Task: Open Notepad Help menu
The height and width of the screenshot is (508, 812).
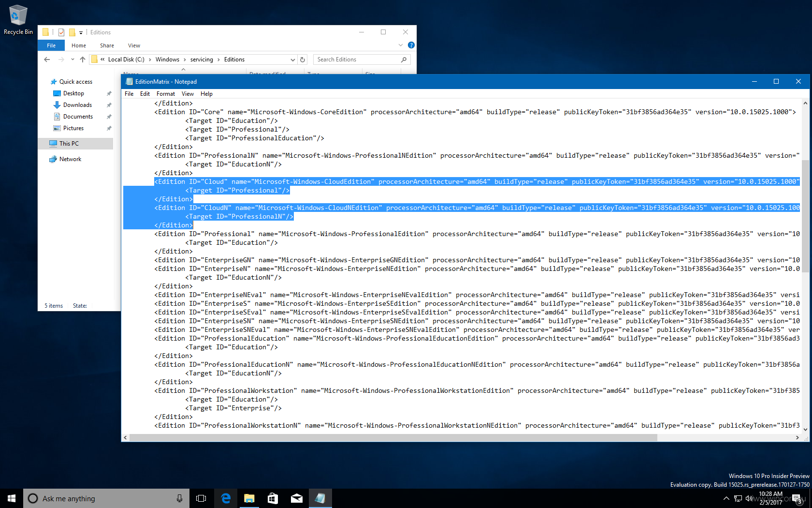Action: coord(206,94)
